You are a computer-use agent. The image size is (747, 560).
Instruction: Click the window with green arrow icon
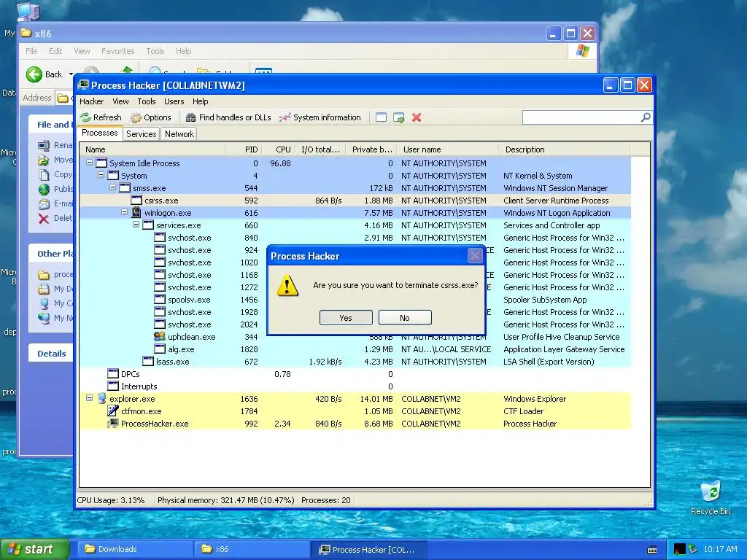tap(399, 117)
